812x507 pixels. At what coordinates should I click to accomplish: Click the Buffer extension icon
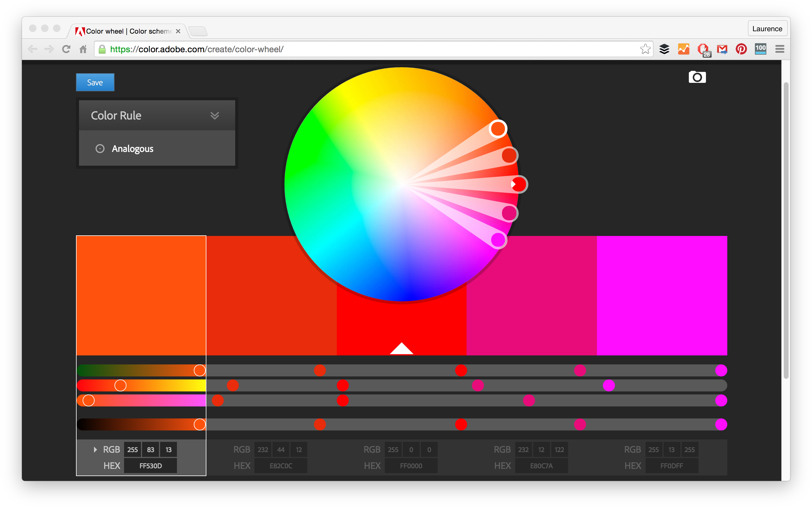[664, 49]
